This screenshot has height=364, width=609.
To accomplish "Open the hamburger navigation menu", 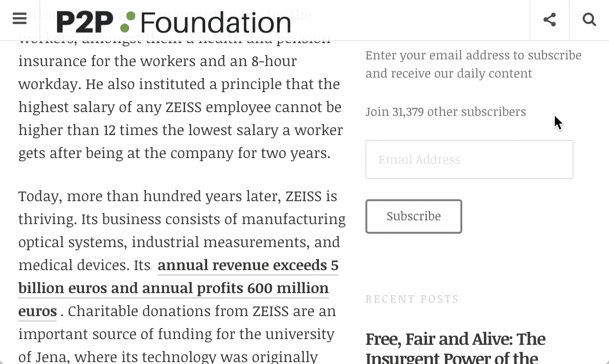I will click(x=20, y=19).
